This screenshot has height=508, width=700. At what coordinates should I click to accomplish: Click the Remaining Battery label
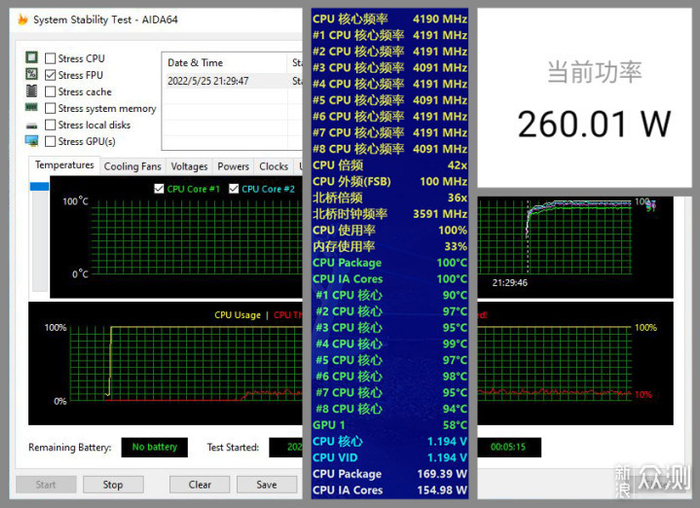[x=70, y=447]
